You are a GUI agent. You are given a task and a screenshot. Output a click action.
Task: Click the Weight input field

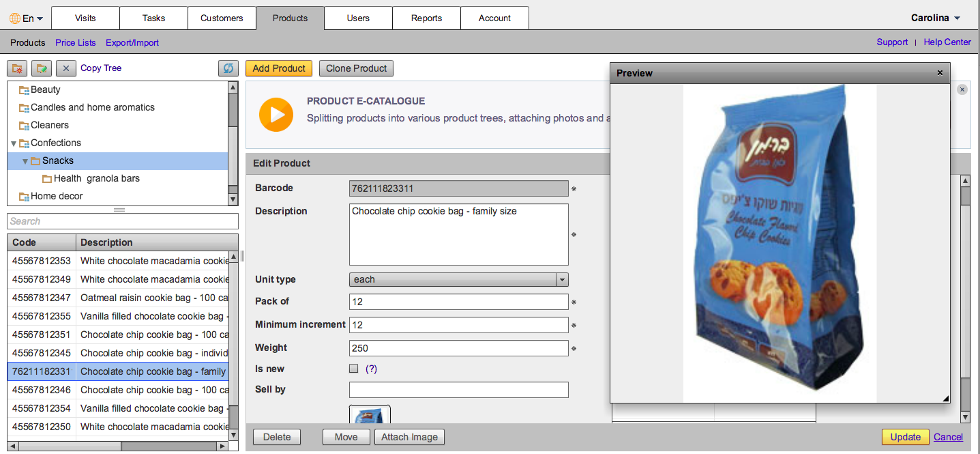[x=458, y=348]
